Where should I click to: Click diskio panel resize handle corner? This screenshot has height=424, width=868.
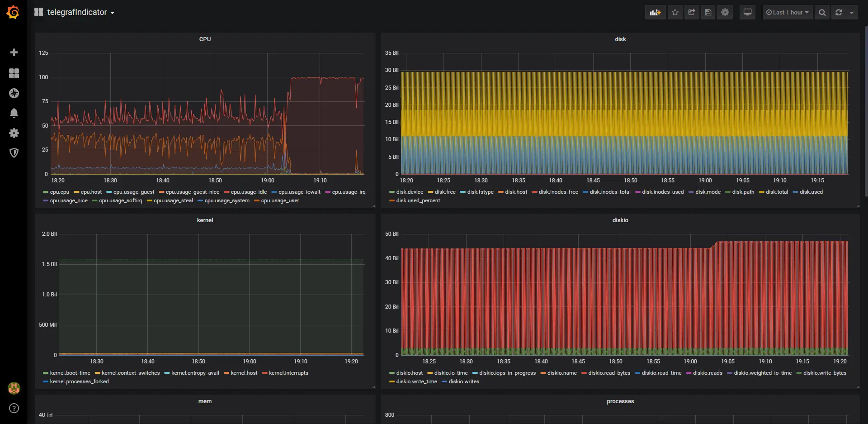coord(858,387)
